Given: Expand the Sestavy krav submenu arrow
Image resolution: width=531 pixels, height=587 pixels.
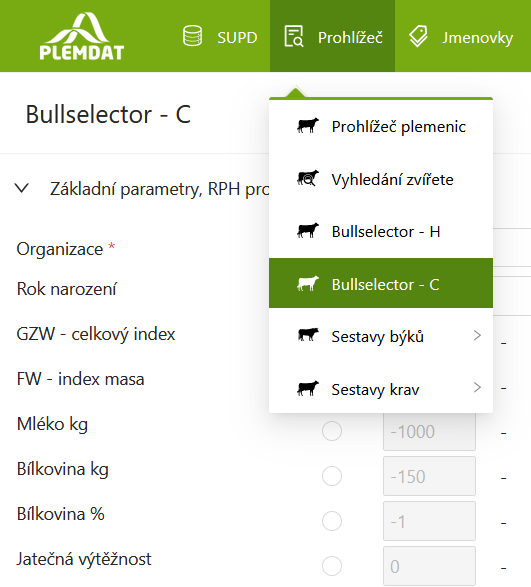Looking at the screenshot, I should 477,387.
